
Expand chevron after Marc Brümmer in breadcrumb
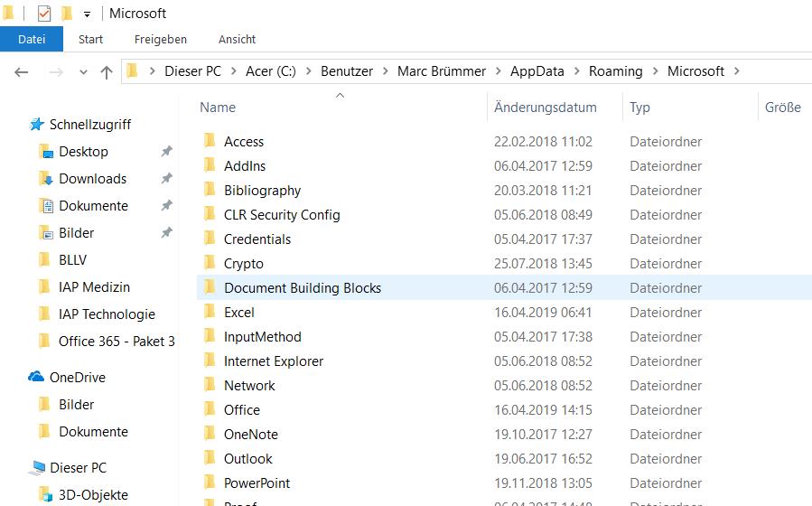(499, 71)
